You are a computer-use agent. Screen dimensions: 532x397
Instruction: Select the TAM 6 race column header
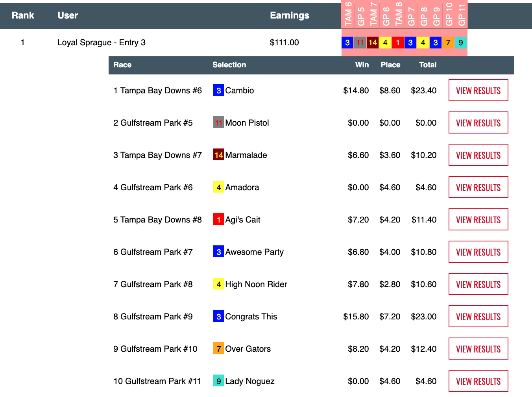(348, 14)
